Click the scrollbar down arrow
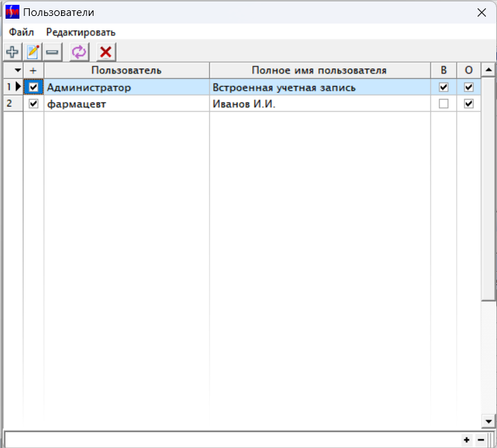Viewport: 497px width, 448px height. point(489,422)
